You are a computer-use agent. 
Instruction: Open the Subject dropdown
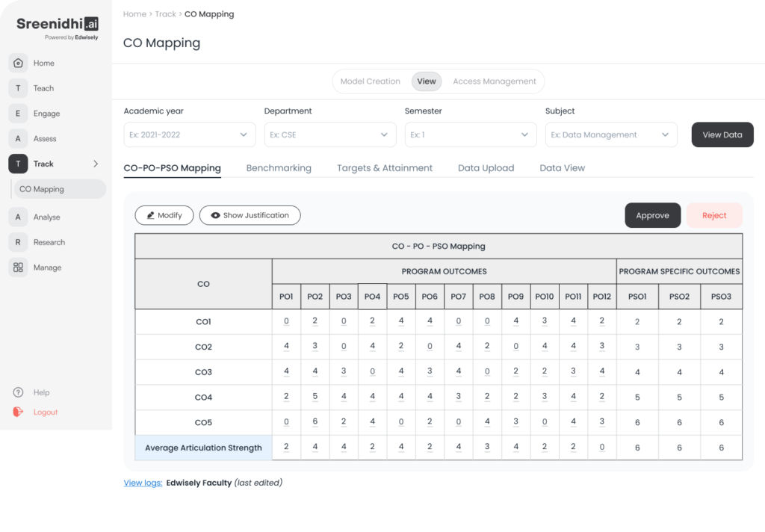point(611,135)
